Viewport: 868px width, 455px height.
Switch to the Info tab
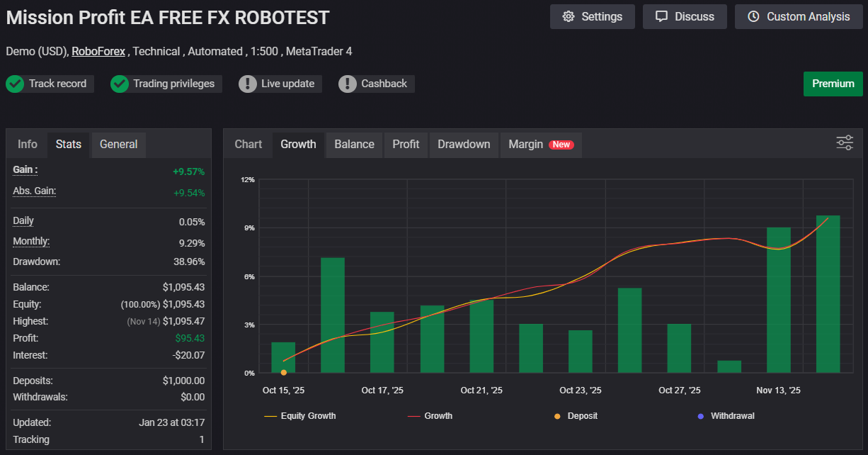28,145
